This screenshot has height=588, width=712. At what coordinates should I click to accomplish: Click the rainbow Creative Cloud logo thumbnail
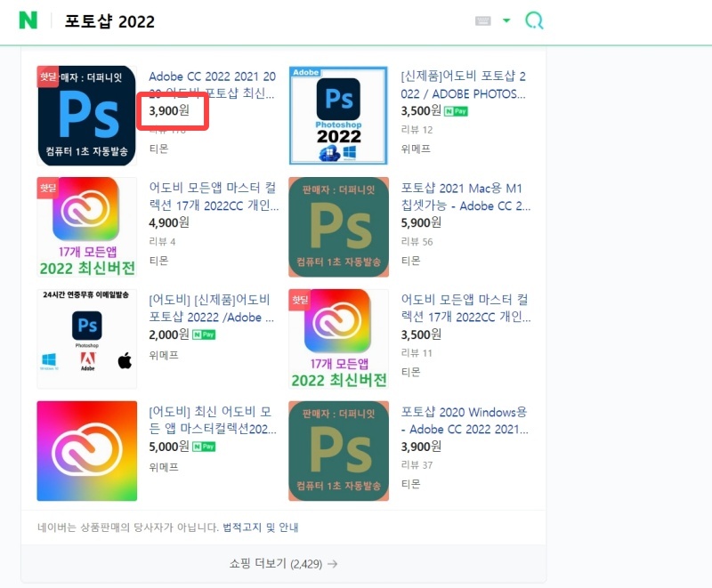(x=86, y=448)
